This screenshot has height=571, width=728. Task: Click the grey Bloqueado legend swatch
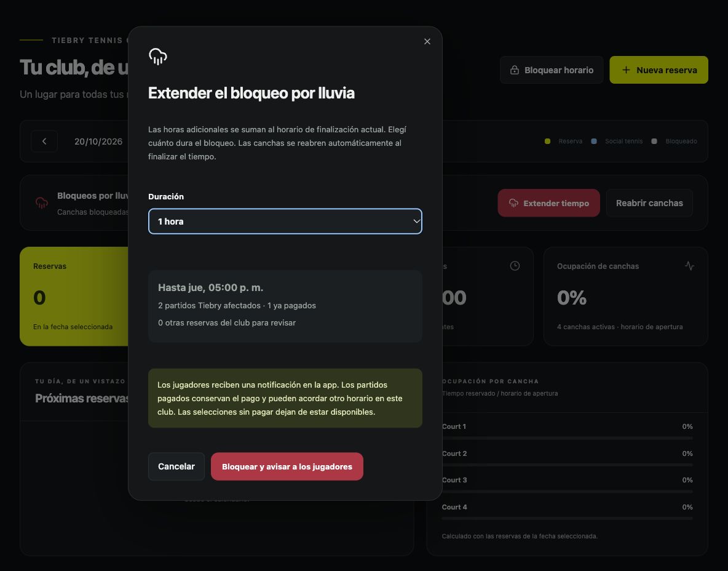pos(654,142)
